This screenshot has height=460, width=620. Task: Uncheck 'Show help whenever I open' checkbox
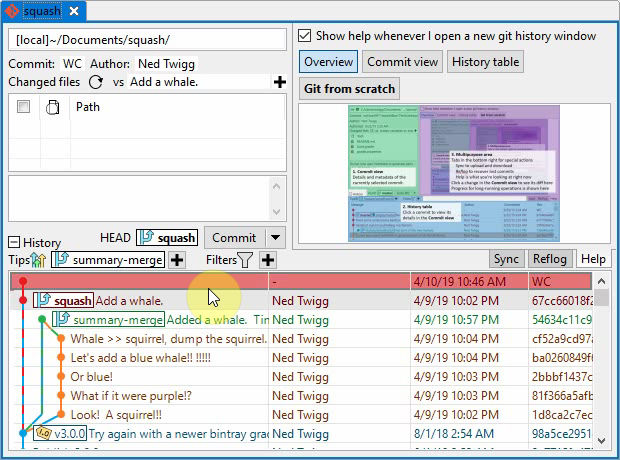pyautogui.click(x=305, y=35)
